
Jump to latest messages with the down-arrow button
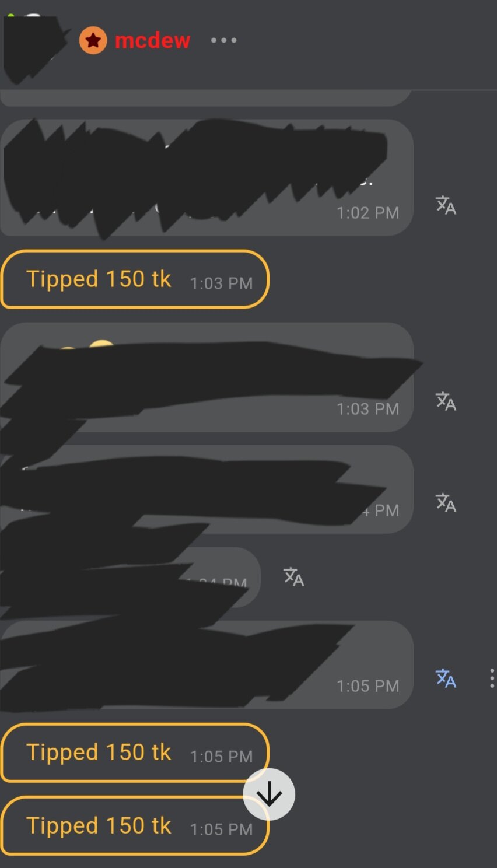click(269, 794)
